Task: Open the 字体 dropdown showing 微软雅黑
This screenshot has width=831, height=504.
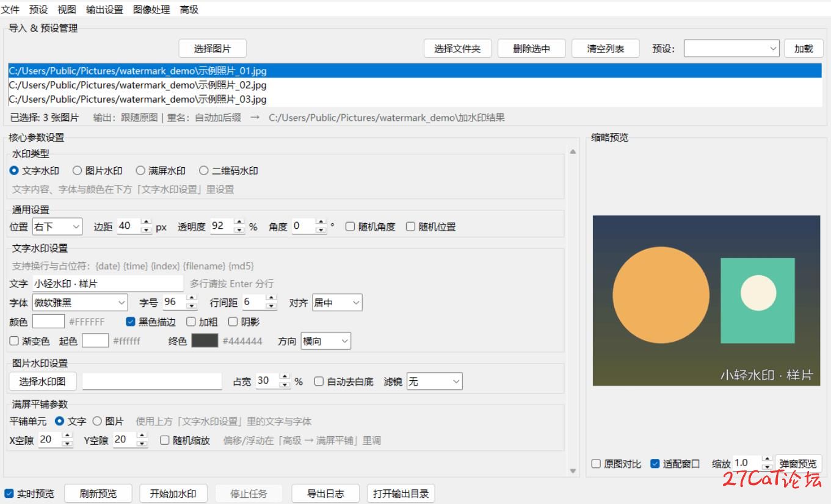Action: (80, 303)
